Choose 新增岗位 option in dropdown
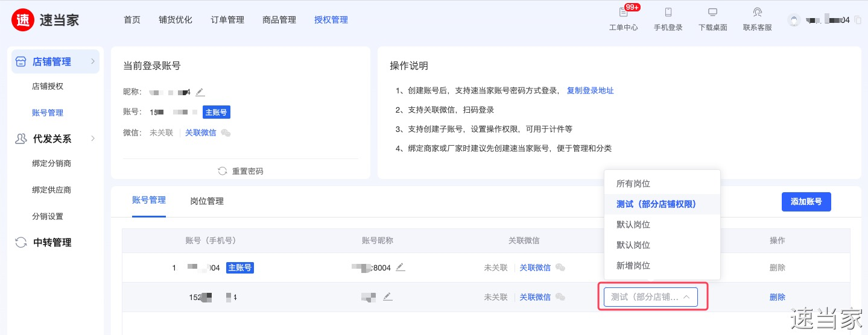868x335 pixels. (x=633, y=266)
